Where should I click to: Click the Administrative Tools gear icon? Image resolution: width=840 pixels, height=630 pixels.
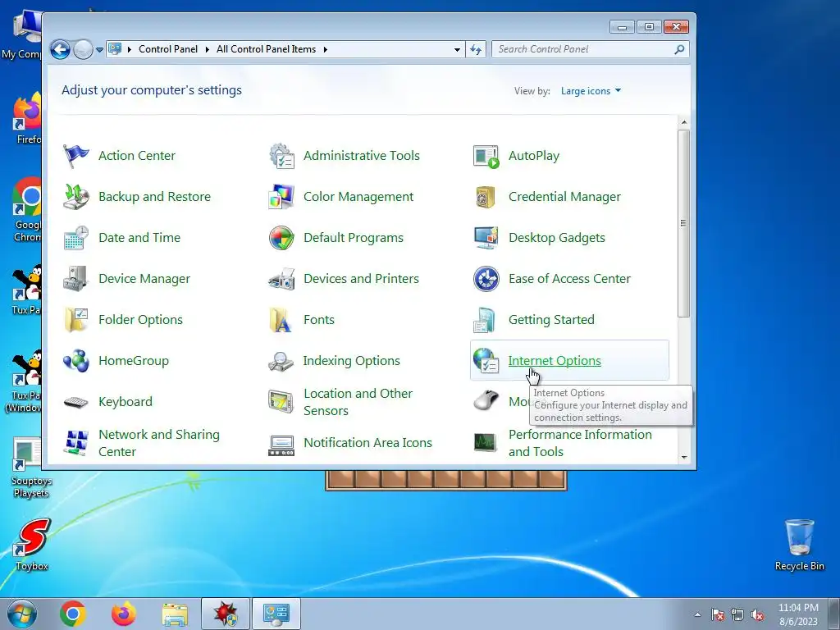pos(281,156)
